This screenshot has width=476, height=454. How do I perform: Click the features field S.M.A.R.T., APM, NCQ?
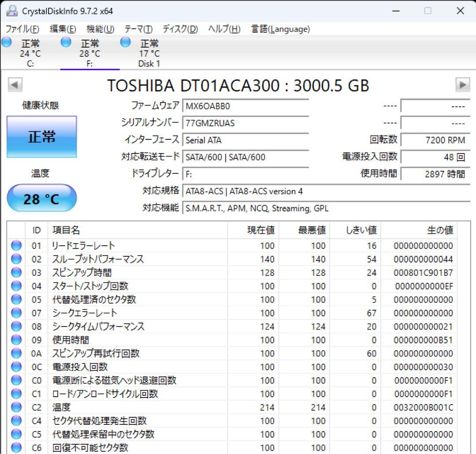click(326, 208)
